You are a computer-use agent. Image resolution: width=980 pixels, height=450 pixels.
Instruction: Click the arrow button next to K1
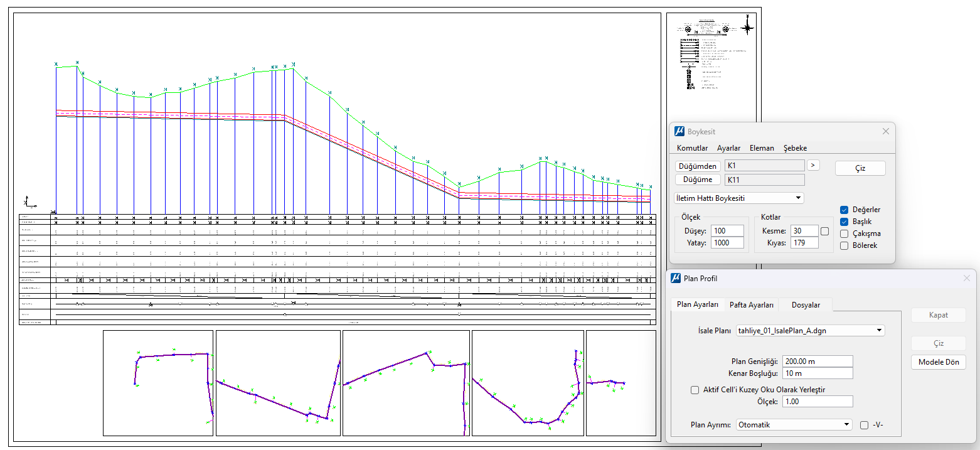click(x=813, y=165)
